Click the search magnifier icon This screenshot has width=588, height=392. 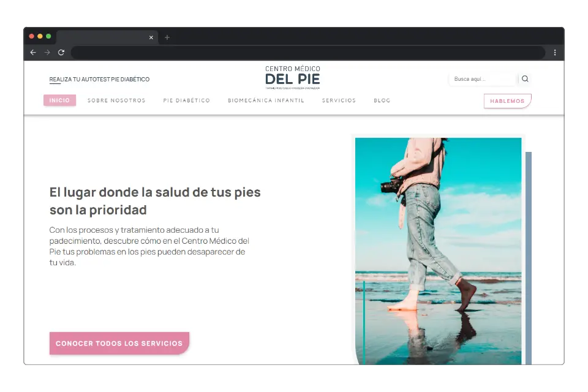pyautogui.click(x=525, y=79)
